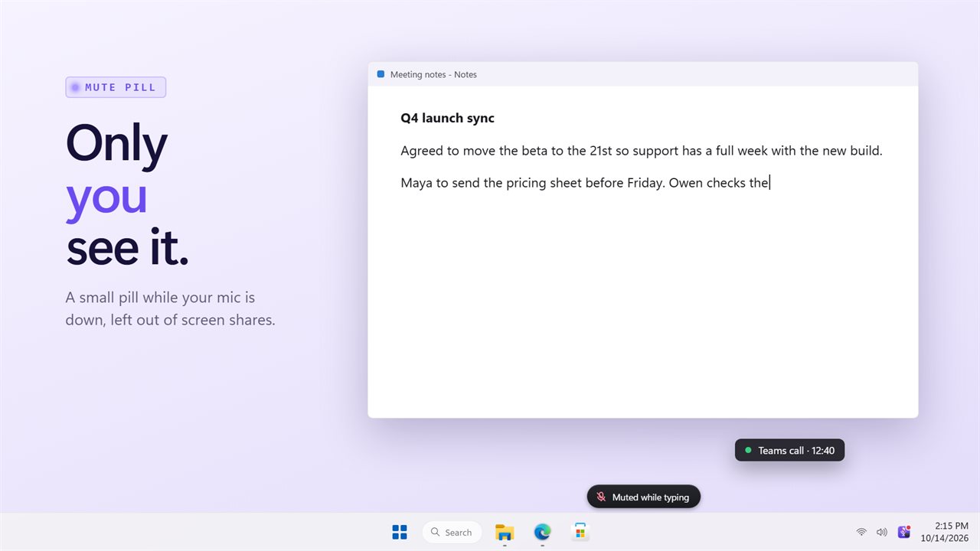Open the Windows Start menu
Viewport: 980px width, 551px height.
point(400,532)
